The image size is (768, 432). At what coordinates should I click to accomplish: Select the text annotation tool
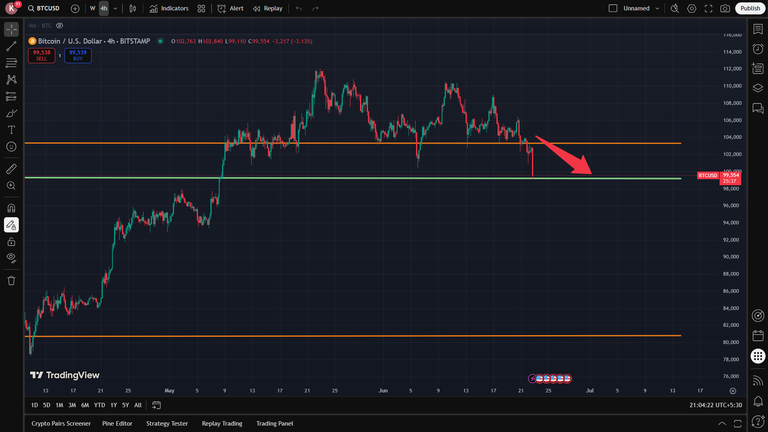[11, 130]
